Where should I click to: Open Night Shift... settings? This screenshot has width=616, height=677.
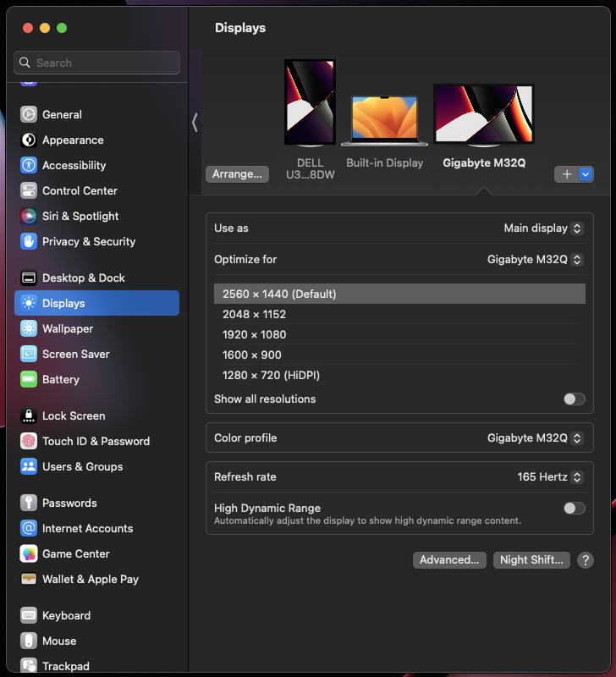[531, 560]
